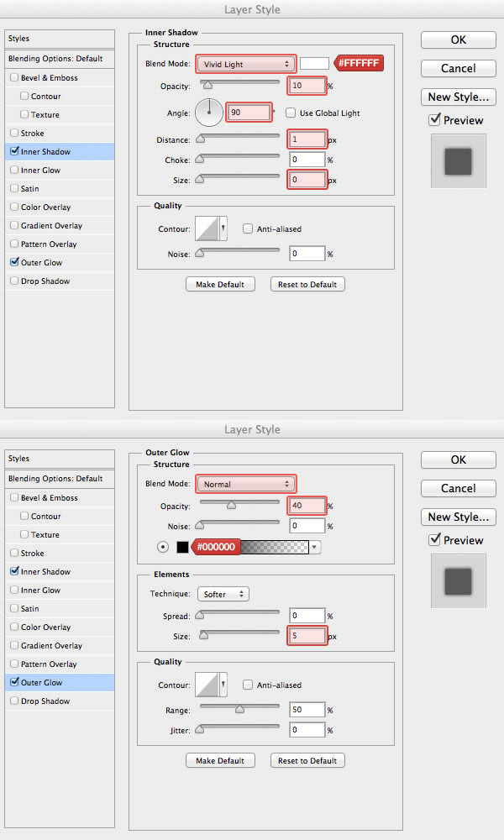Expand the Outer Glow gradient dropdown arrow

coord(315,547)
